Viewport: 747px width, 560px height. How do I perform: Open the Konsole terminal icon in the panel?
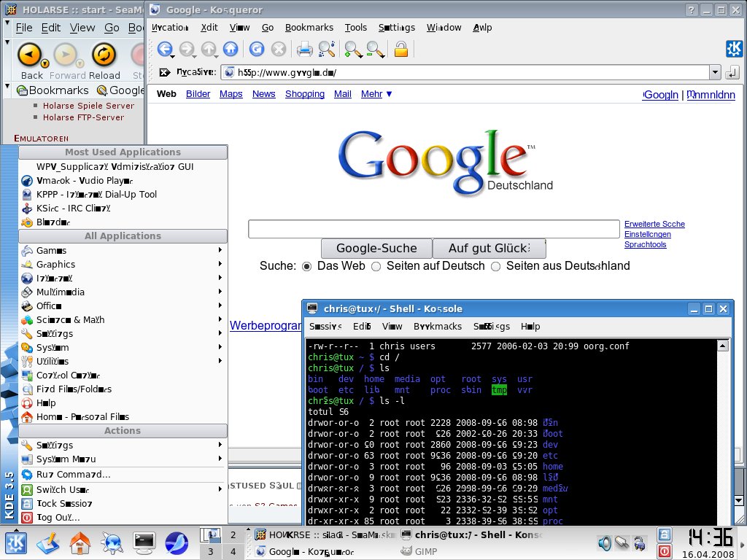(x=144, y=542)
